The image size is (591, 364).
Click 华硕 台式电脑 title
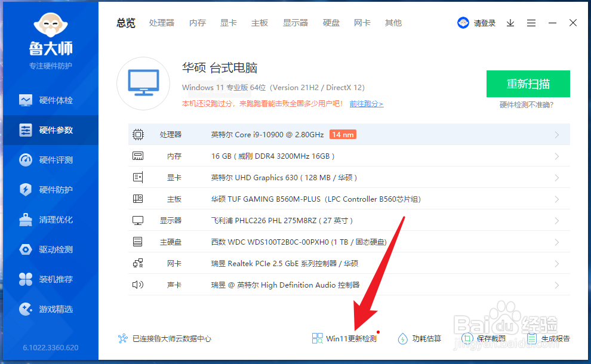(220, 68)
